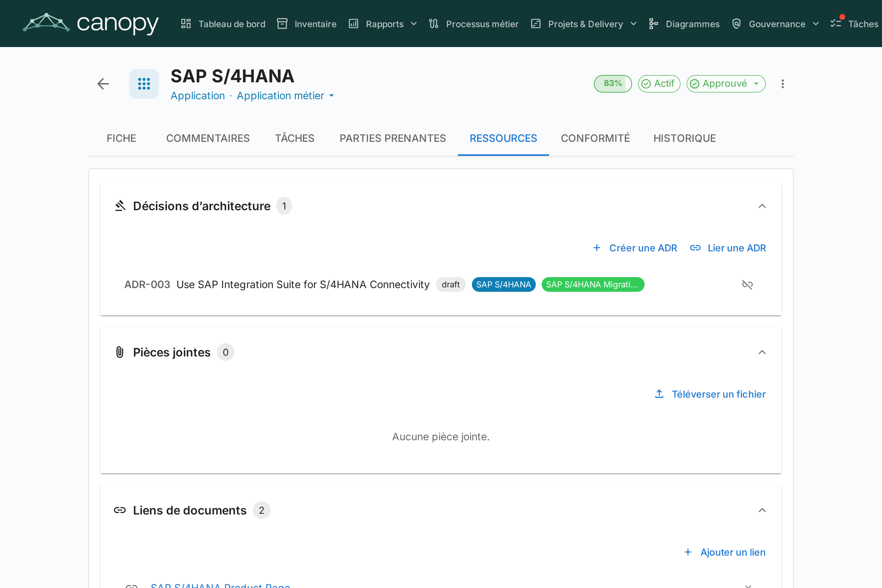Screen dimensions: 882x588
Task: Click the Tâches checklist icon with red dot
Action: [836, 22]
